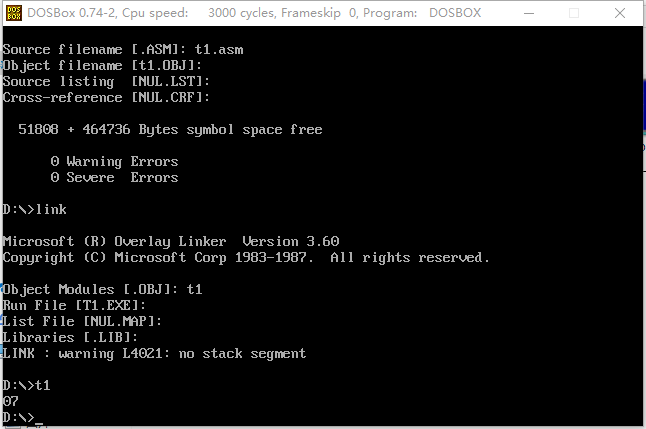Click the Microsoft Overlay Linker version line
Screen dimensions: 646x429
pos(171,241)
